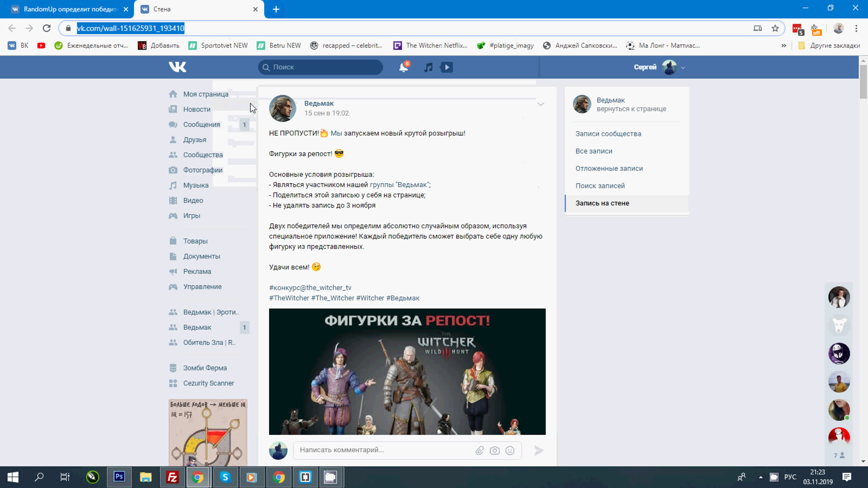Reload the page
The image size is (868, 488).
tap(46, 28)
